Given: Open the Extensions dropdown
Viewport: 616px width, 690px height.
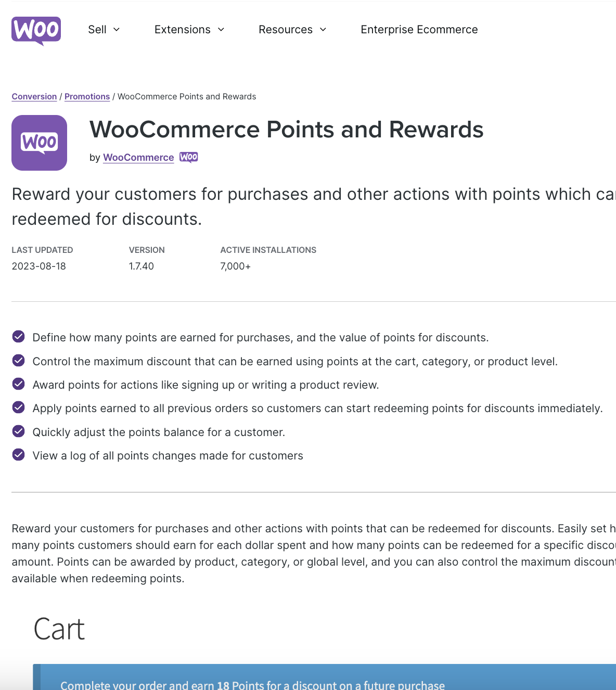Looking at the screenshot, I should pos(189,30).
